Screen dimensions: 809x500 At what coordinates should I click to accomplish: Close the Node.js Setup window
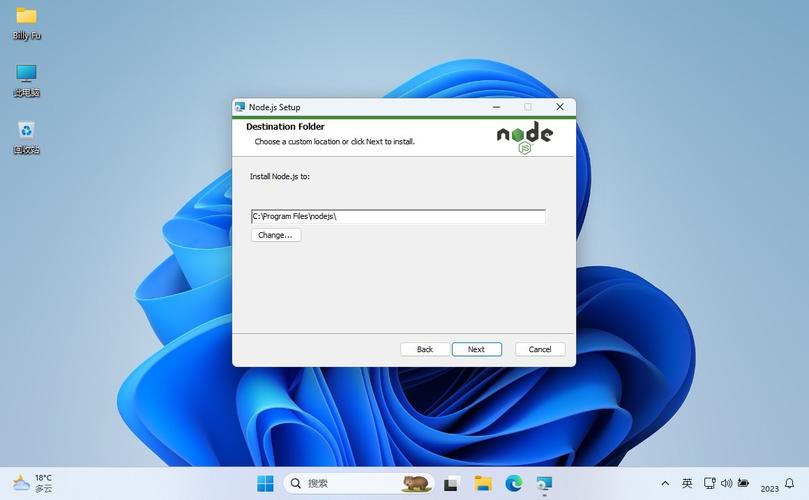point(560,107)
